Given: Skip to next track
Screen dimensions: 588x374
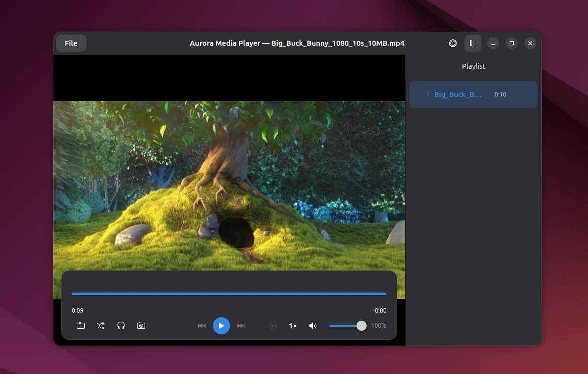Looking at the screenshot, I should coord(241,326).
